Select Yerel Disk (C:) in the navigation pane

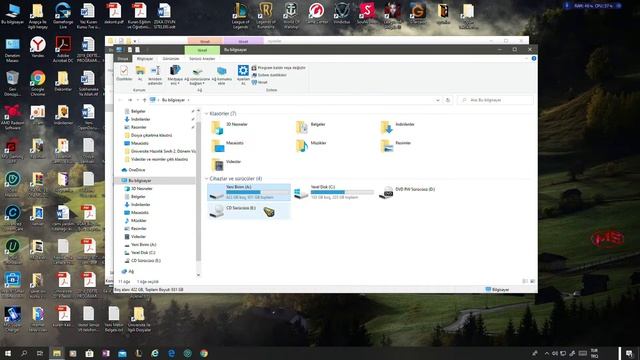pyautogui.click(x=140, y=253)
